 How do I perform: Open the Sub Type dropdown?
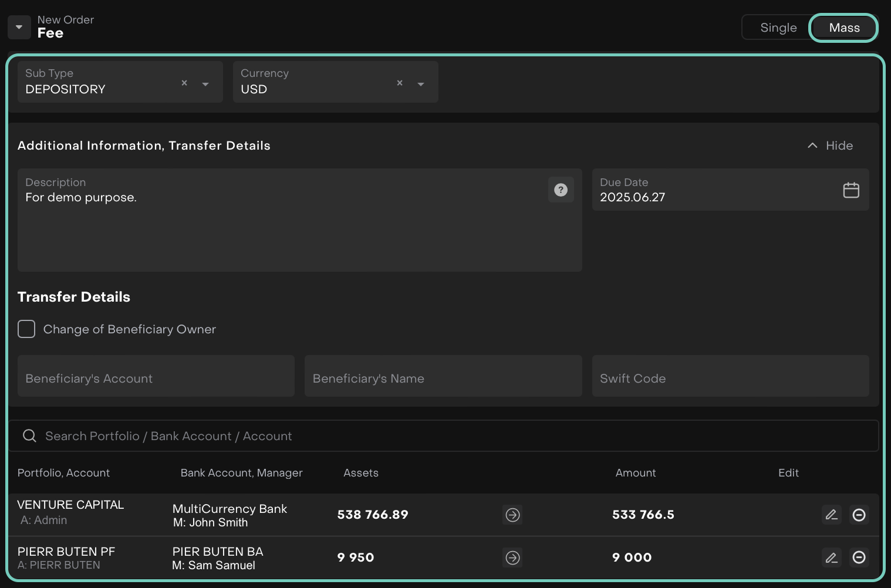205,84
